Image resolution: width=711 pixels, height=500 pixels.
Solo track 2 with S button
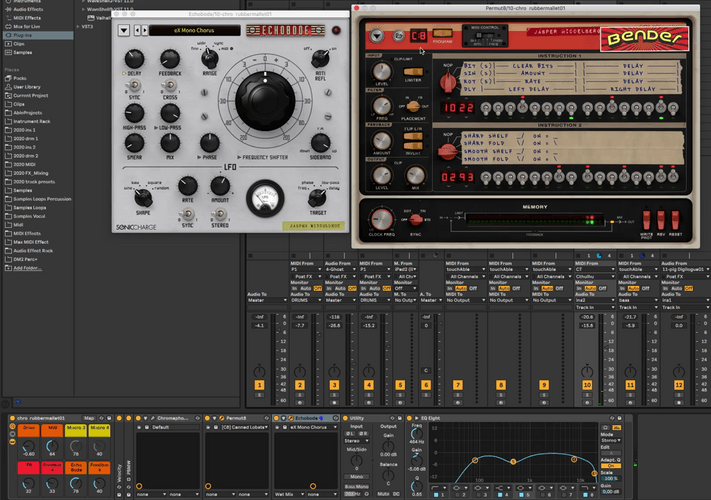pyautogui.click(x=300, y=395)
